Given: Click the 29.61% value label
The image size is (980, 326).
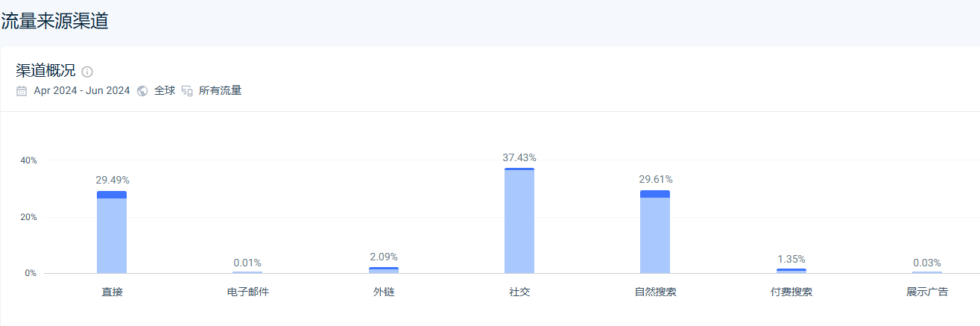Looking at the screenshot, I should pyautogui.click(x=655, y=179).
